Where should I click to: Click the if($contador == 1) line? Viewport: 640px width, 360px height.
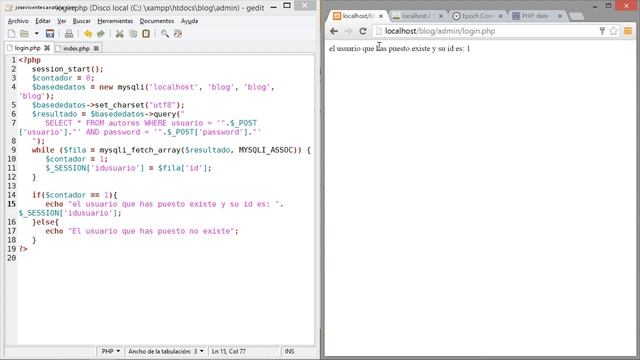pyautogui.click(x=75, y=195)
